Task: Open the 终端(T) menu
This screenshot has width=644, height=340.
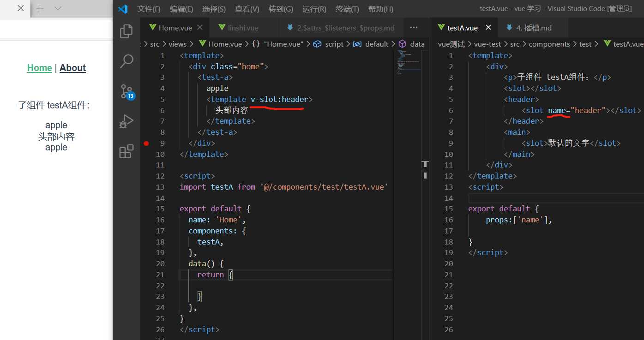Action: tap(347, 9)
